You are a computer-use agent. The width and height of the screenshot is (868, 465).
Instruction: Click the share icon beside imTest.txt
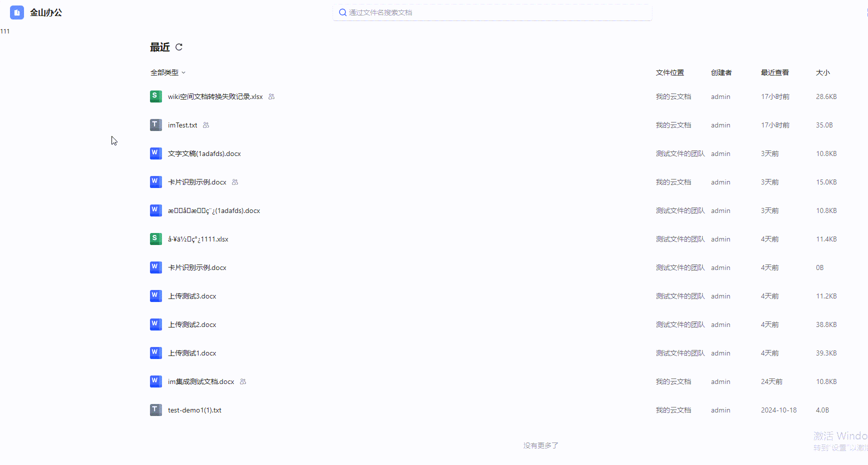(x=206, y=125)
